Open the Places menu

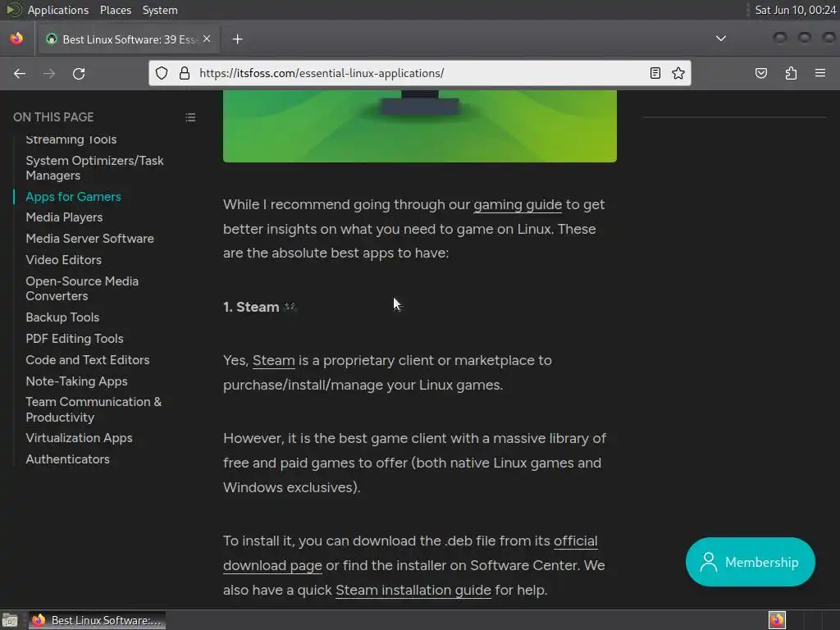click(116, 10)
